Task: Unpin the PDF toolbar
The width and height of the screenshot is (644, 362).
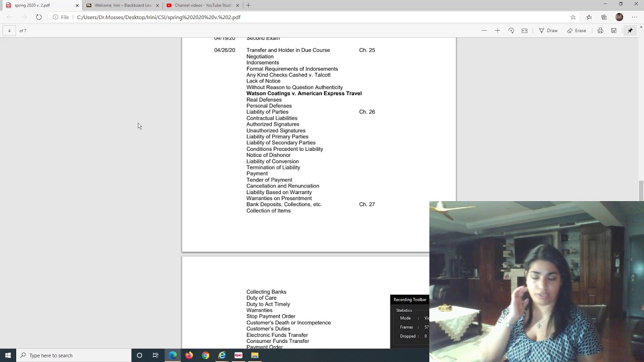Action: [630, 31]
